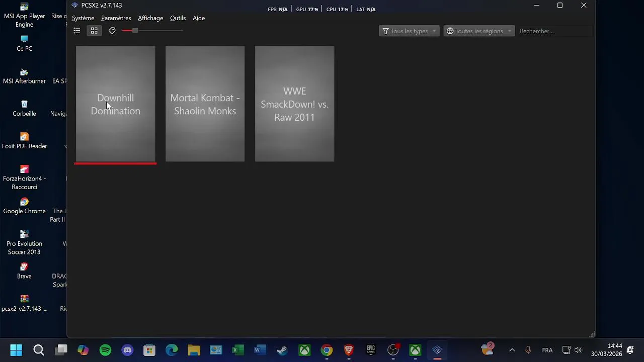Switch to game grid view icon
Image resolution: width=644 pixels, height=362 pixels.
[94, 31]
